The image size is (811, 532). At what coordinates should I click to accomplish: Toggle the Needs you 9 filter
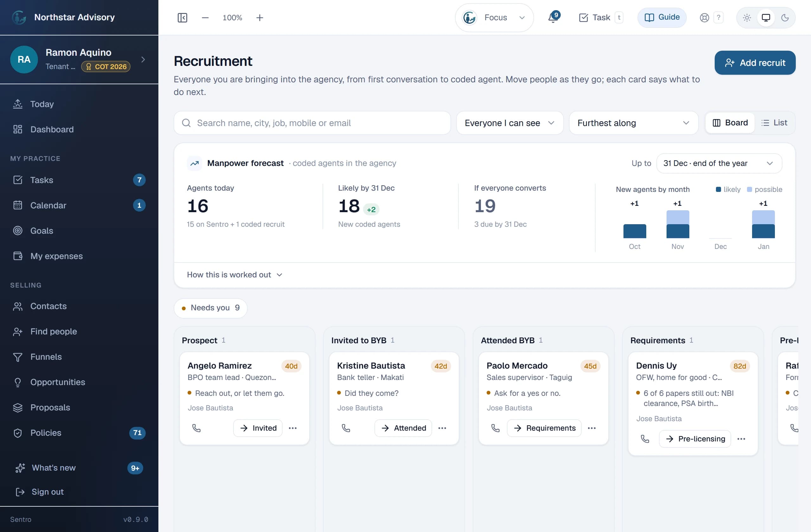click(x=211, y=308)
